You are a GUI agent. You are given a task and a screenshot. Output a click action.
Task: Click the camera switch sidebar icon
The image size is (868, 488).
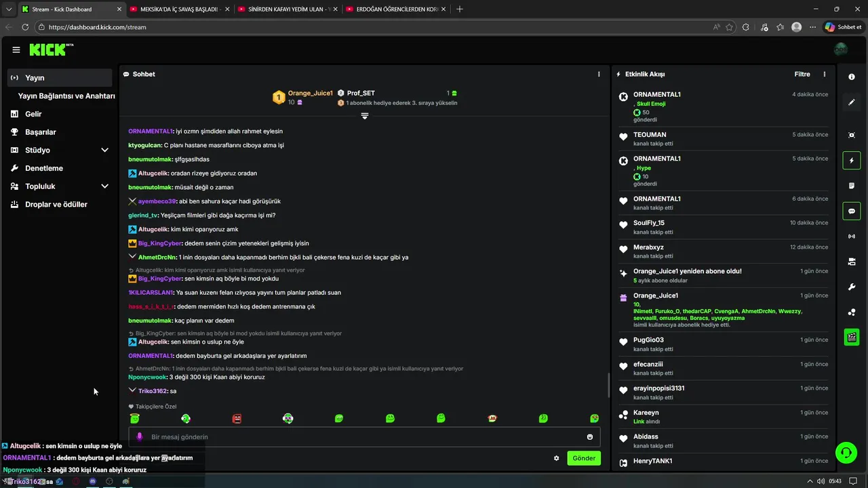852,262
